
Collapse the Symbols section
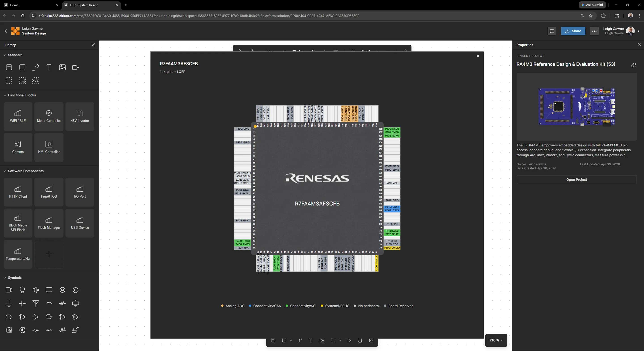[5, 278]
